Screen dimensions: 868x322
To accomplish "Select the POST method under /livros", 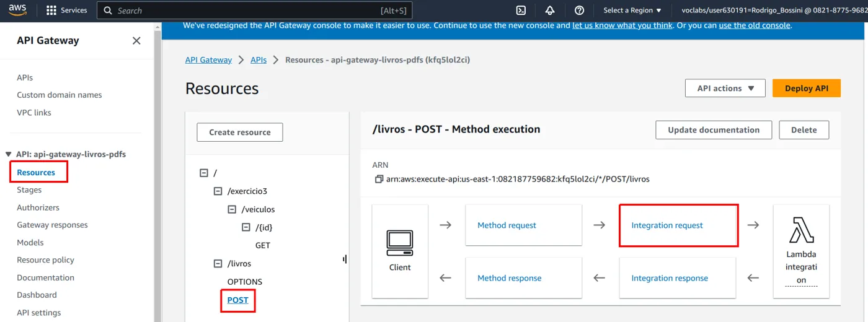I will (238, 300).
